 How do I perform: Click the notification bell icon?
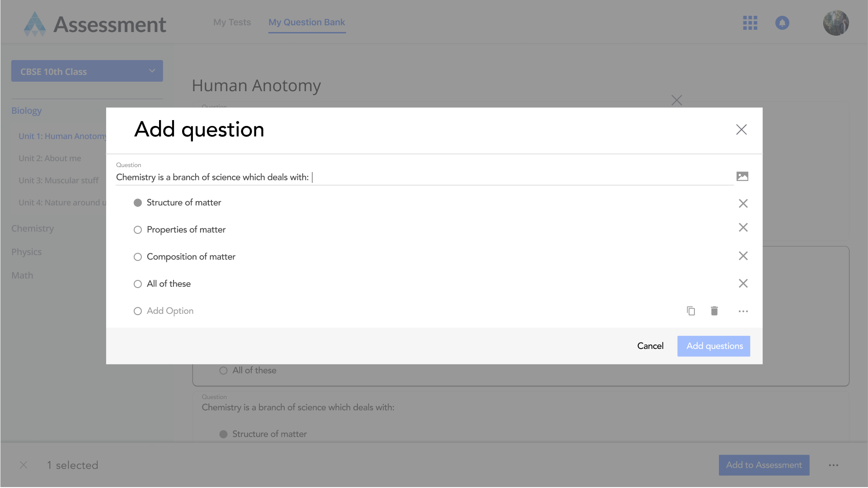(x=782, y=23)
